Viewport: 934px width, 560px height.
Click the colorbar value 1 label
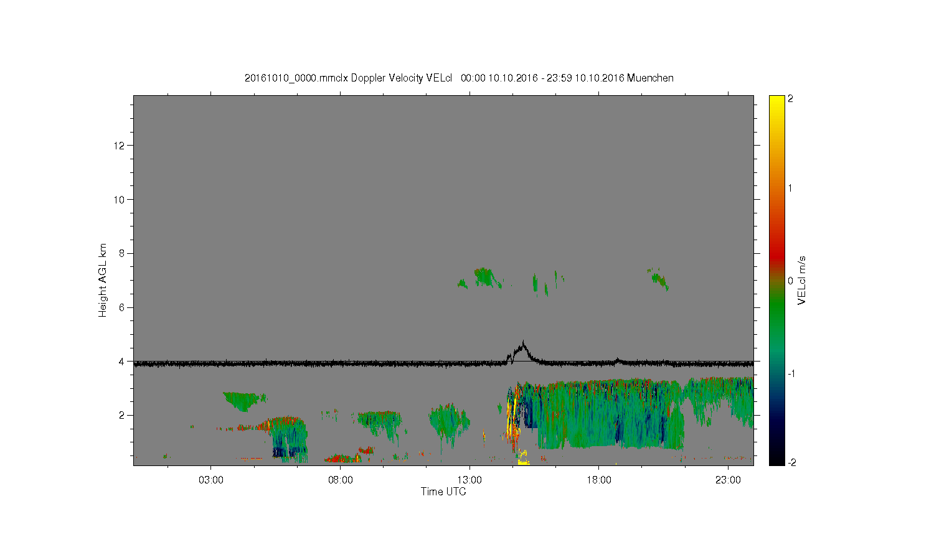(790, 188)
